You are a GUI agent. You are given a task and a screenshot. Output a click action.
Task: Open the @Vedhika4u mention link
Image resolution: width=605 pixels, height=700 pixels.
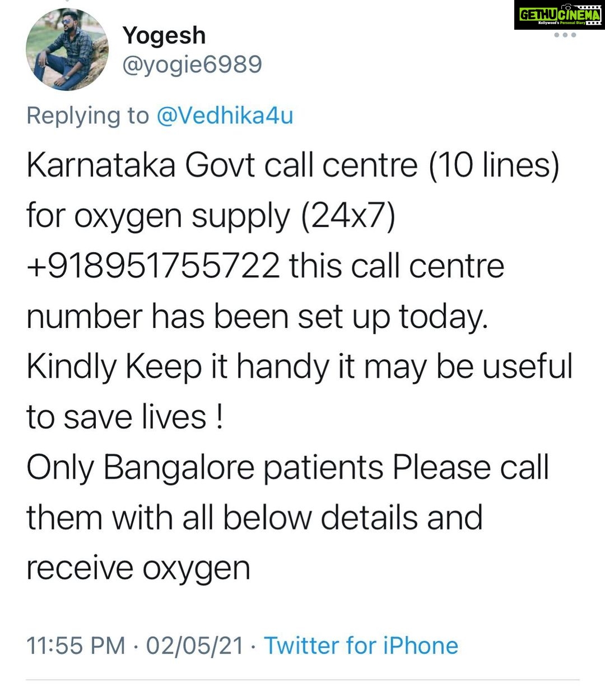coord(225,115)
